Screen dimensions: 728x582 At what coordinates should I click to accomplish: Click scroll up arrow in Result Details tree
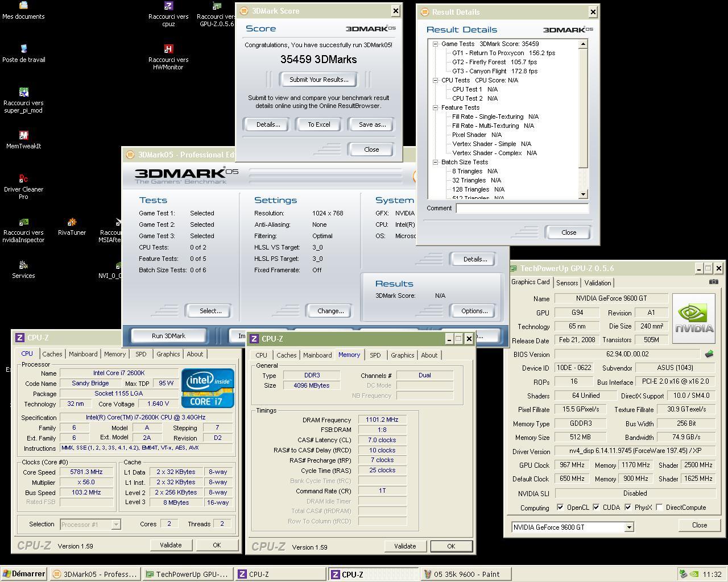(x=583, y=44)
